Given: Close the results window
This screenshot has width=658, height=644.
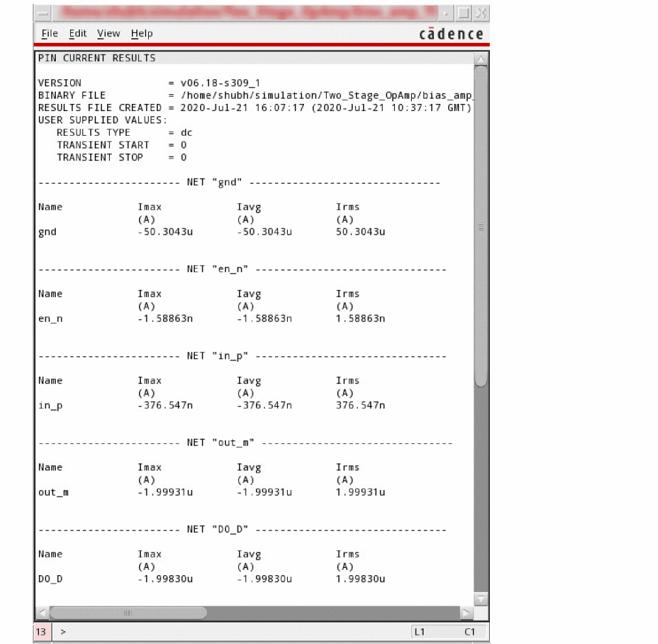Looking at the screenshot, I should 481,14.
